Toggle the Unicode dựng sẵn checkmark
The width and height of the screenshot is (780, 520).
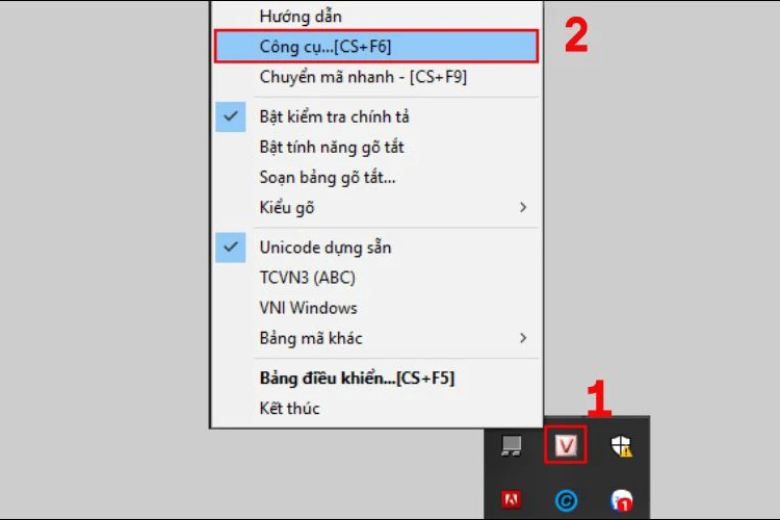230,247
